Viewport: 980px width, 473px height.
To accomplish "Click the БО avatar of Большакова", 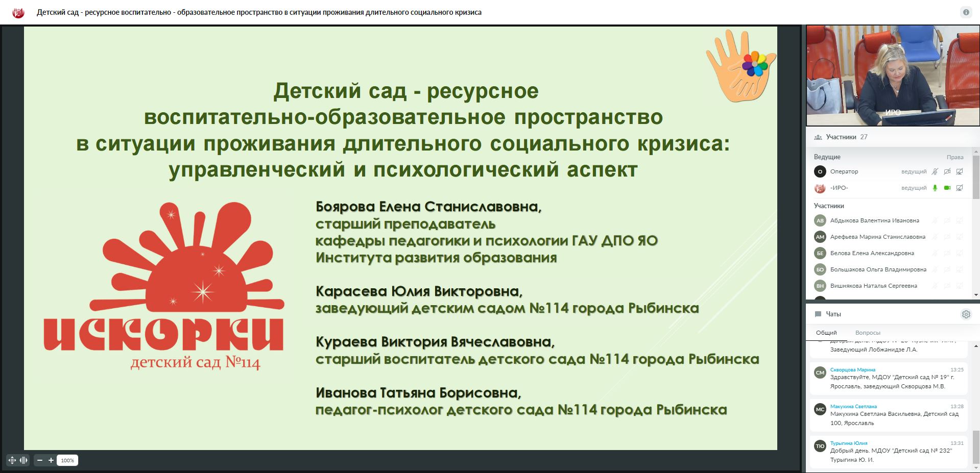I will coord(820,270).
